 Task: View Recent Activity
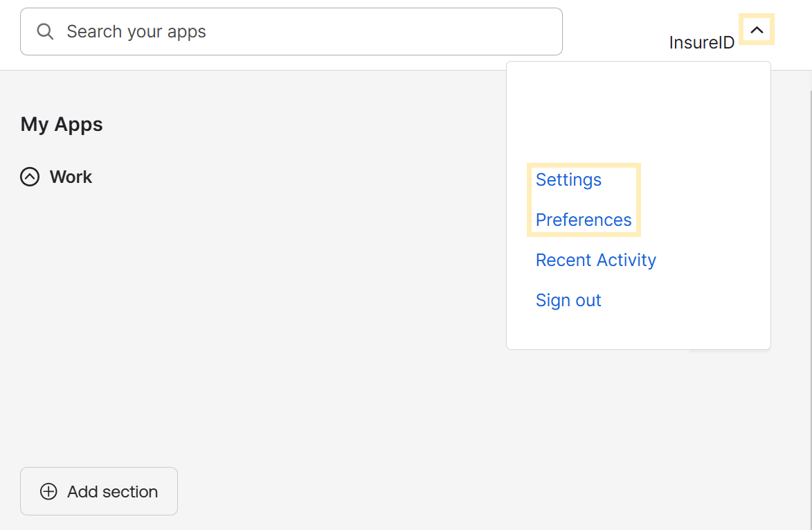pyautogui.click(x=595, y=260)
